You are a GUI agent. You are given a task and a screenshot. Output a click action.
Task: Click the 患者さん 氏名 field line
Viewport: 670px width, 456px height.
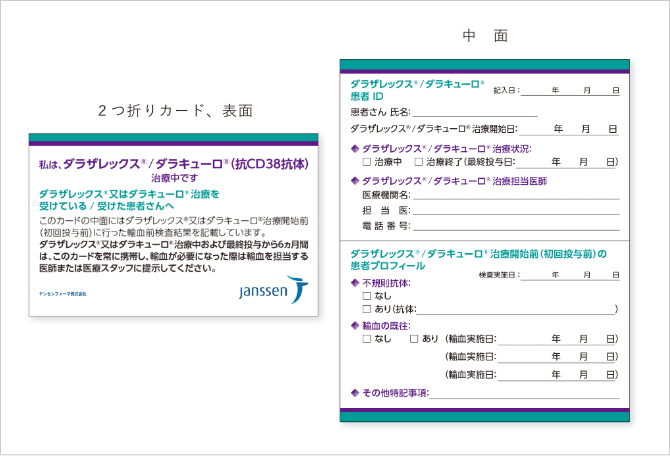475,113
